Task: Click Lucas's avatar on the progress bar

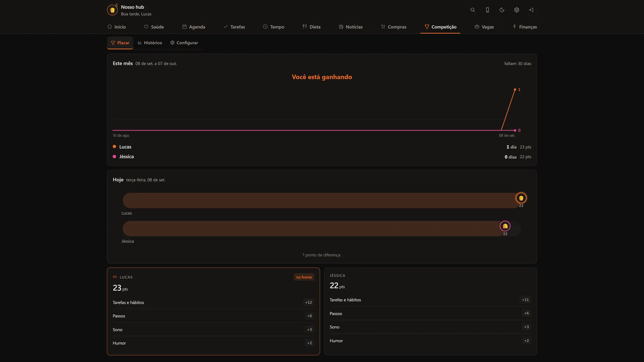Action: [x=521, y=198]
